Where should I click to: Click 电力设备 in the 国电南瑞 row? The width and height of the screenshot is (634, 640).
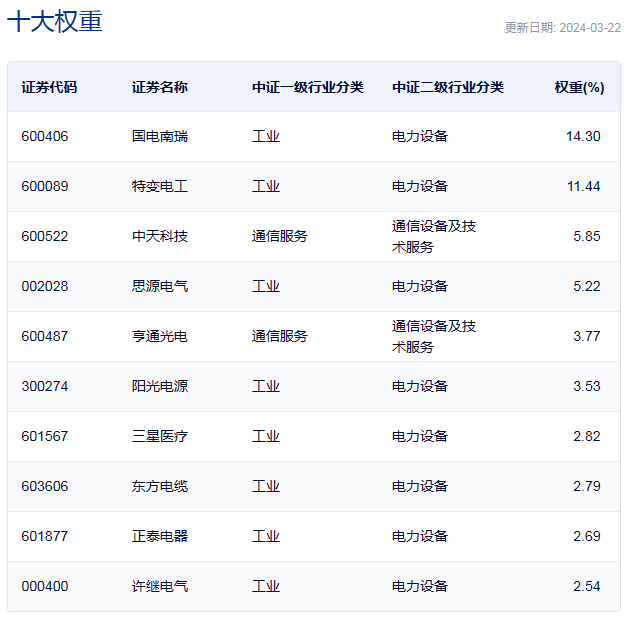(x=420, y=136)
